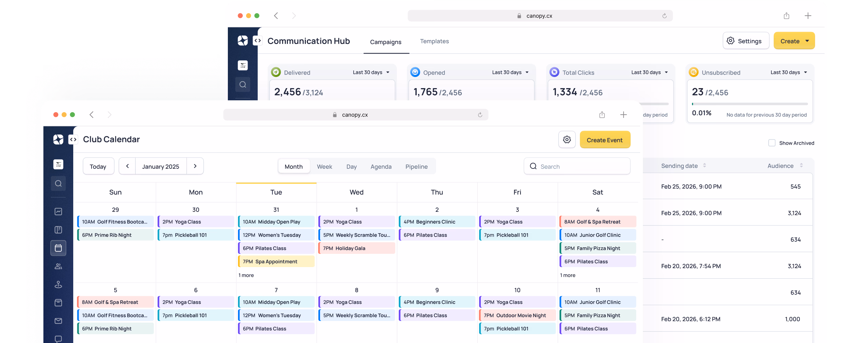Open 7PM Spa Appointment event
The image size is (868, 343).
coord(276,261)
